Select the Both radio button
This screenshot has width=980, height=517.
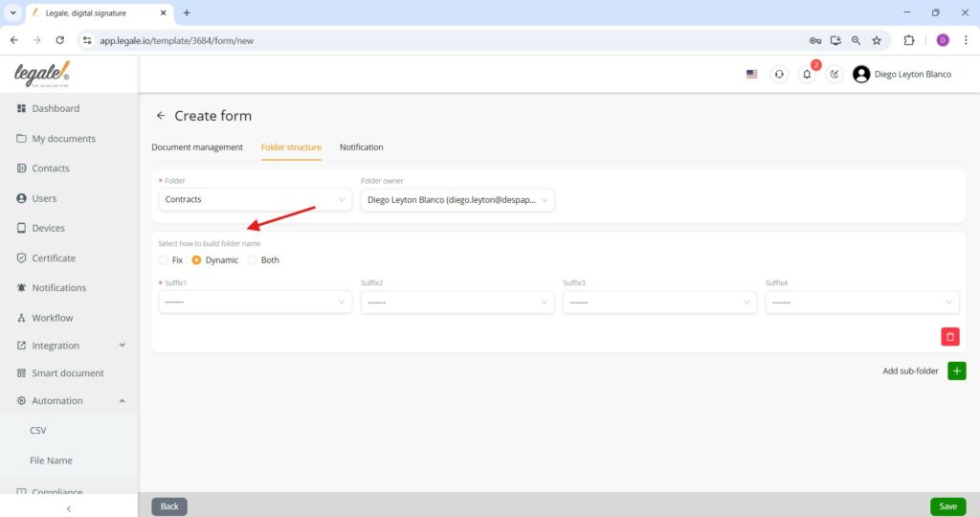252,260
